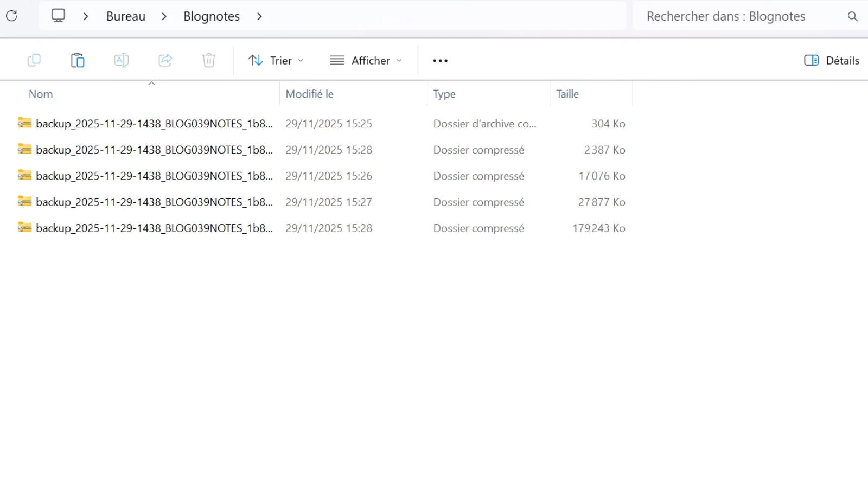Sort by the Modifié le column header
The width and height of the screenshot is (868, 486).
pos(309,94)
